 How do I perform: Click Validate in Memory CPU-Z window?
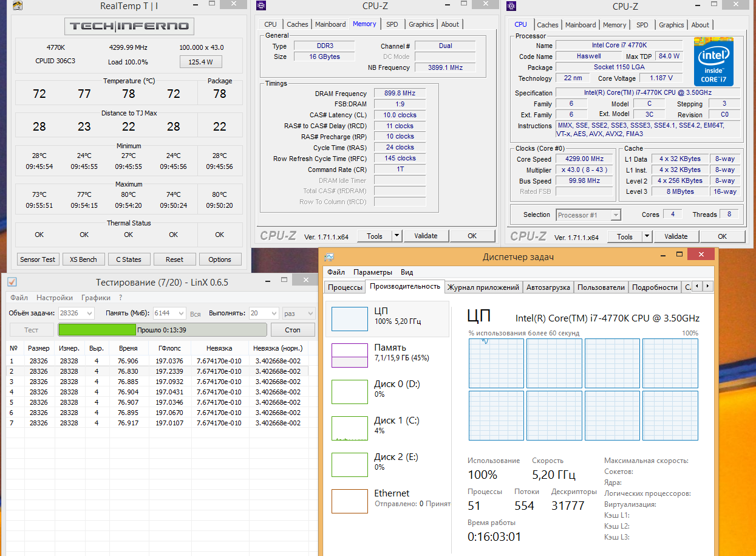pos(426,236)
